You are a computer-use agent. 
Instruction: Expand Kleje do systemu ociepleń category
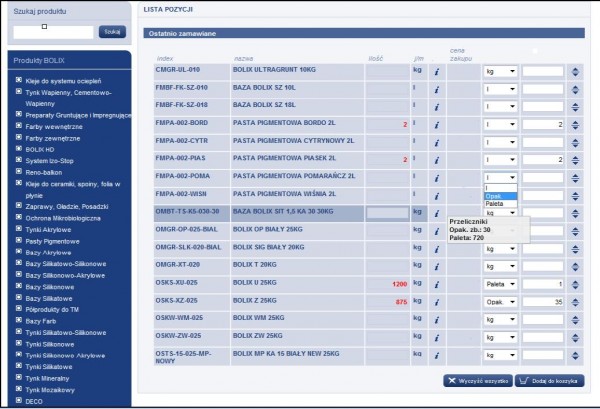pyautogui.click(x=19, y=80)
